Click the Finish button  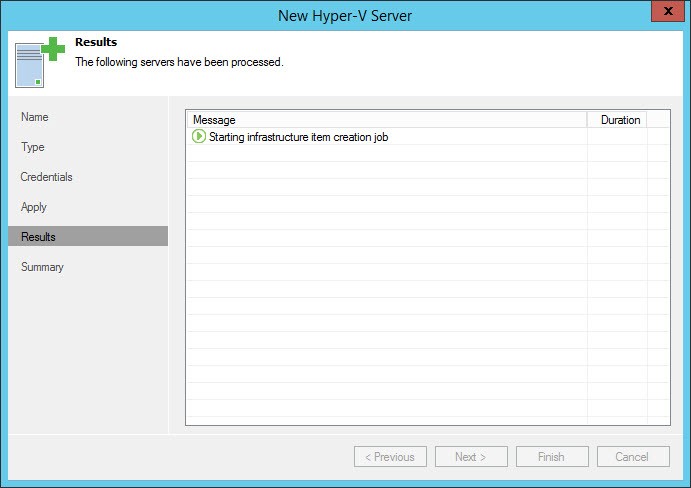tap(552, 457)
